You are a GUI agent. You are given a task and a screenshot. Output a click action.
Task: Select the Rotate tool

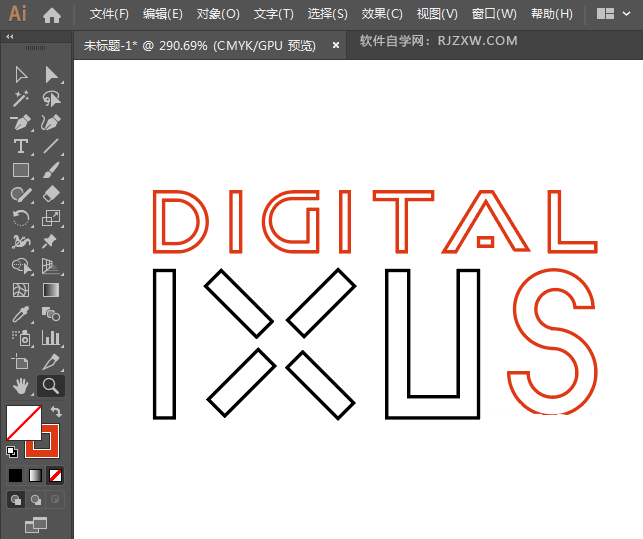21,218
